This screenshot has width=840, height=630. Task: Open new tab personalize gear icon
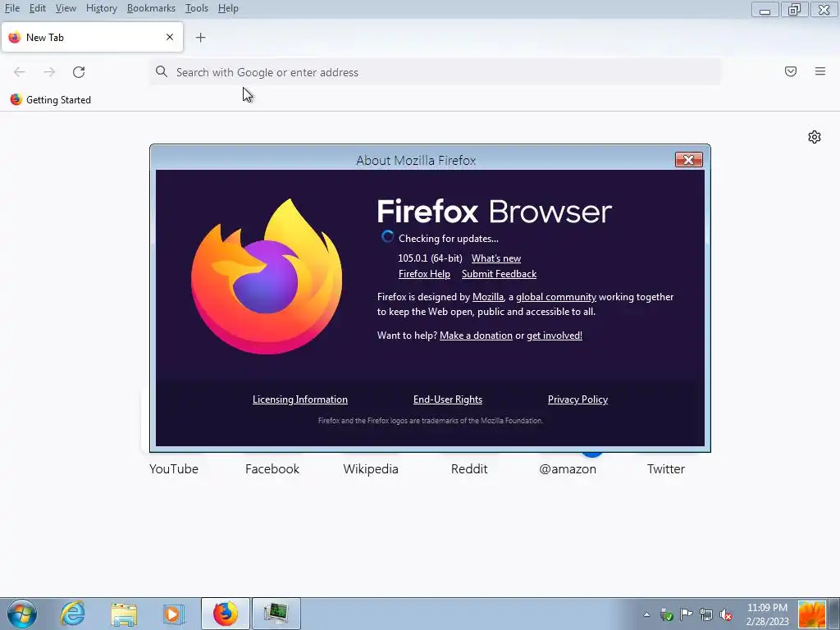[815, 137]
